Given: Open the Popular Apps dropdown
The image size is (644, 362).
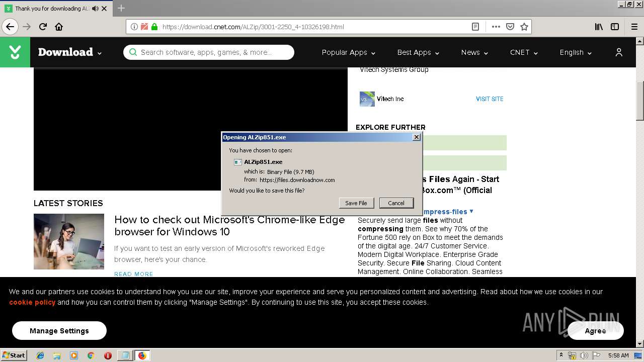Looking at the screenshot, I should click(x=349, y=52).
